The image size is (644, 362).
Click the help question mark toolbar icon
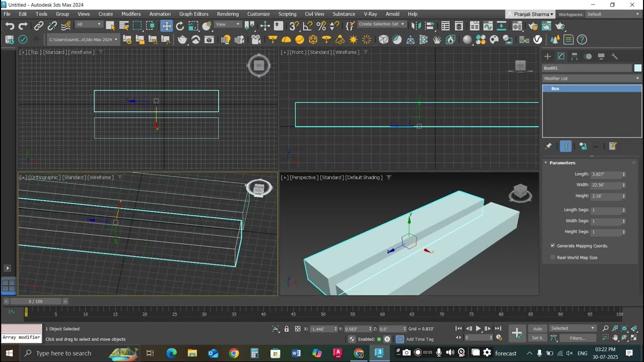(x=582, y=40)
